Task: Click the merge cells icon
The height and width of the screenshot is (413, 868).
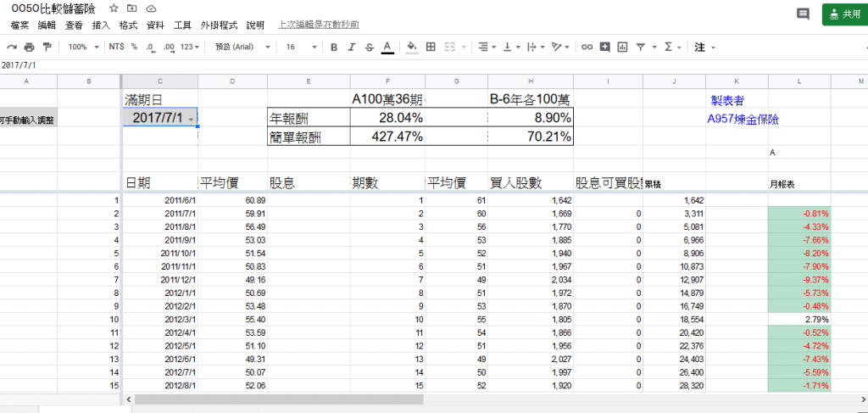Action: [x=450, y=47]
